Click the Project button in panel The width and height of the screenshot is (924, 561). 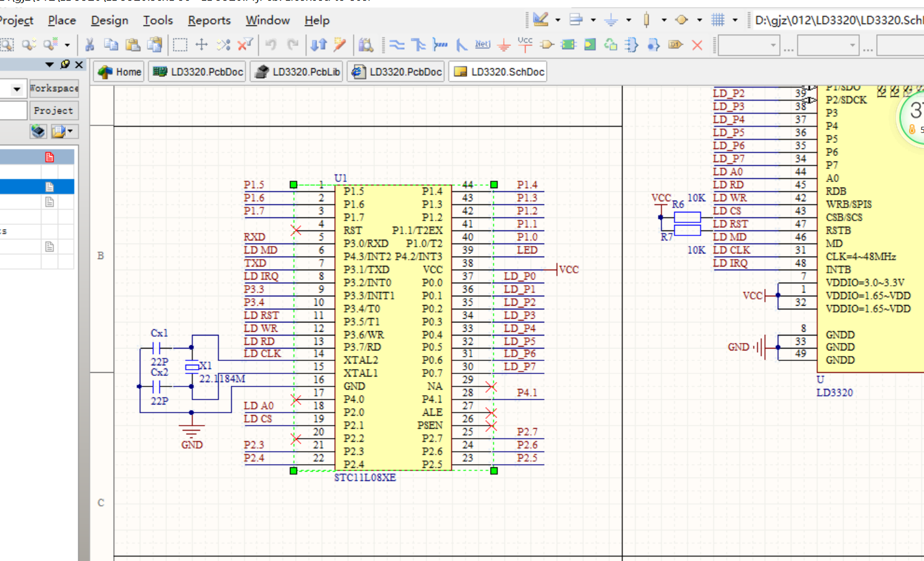coord(53,111)
